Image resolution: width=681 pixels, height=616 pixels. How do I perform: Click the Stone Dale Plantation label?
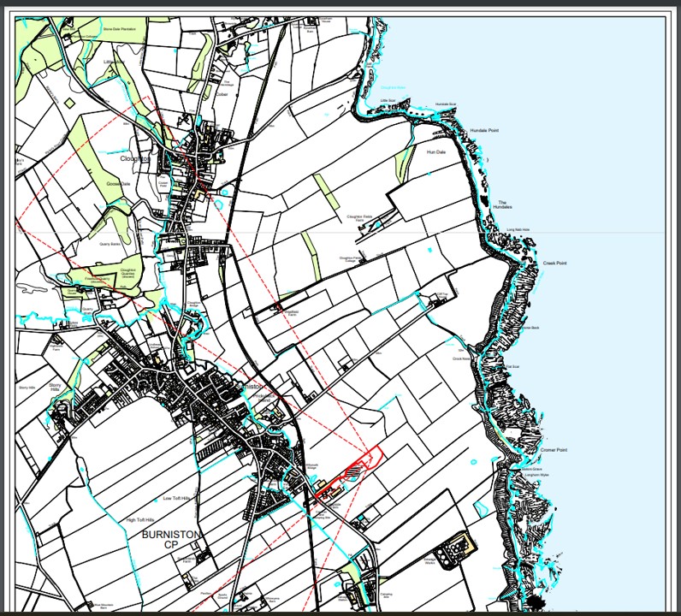coord(120,28)
